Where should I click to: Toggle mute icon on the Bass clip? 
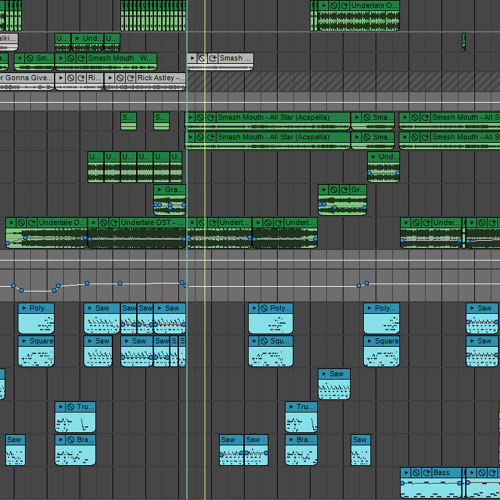point(416,473)
